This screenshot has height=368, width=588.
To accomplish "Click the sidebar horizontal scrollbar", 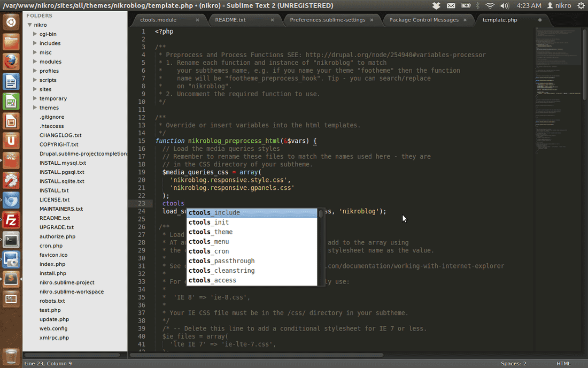I will [72, 355].
